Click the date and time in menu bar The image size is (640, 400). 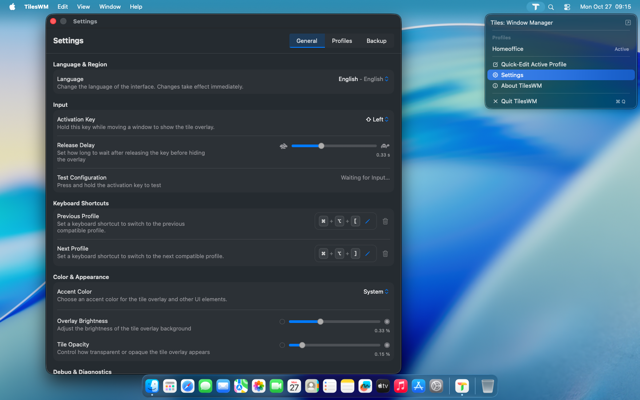(x=605, y=7)
